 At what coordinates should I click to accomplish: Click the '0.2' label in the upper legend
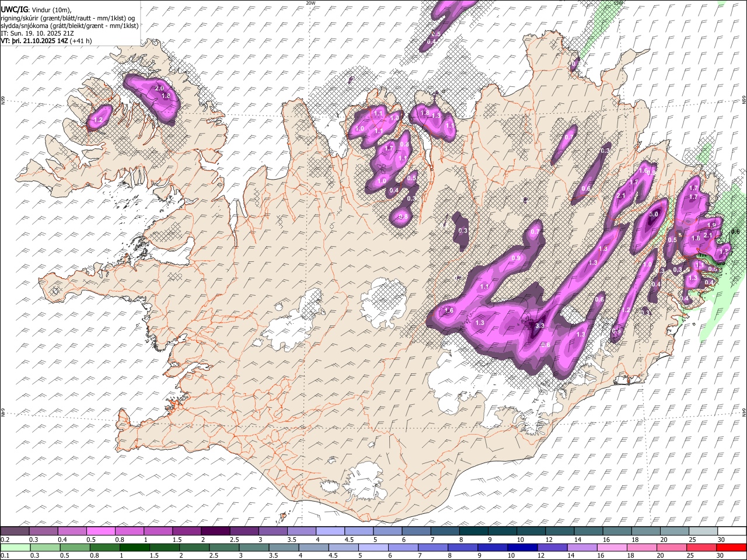[5, 539]
